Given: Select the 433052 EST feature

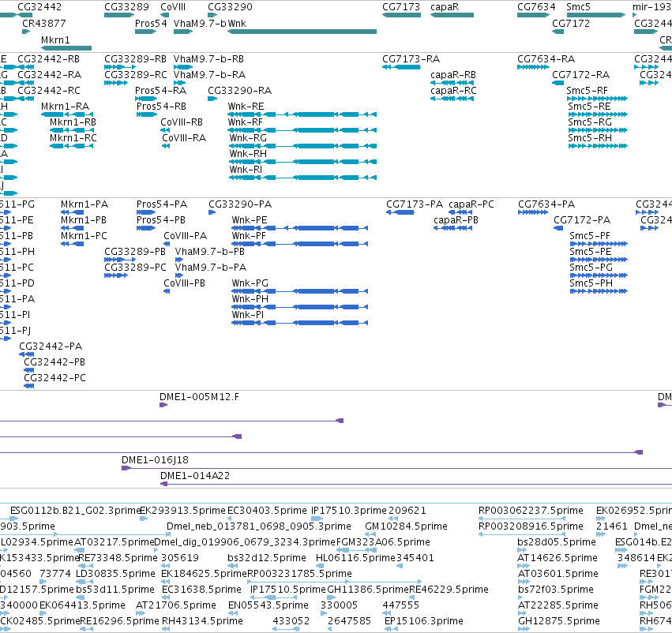Looking at the screenshot, I should point(286,629).
